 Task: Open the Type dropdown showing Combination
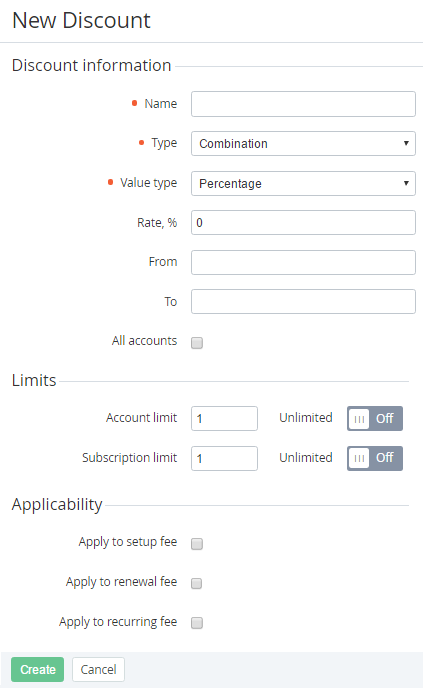(303, 143)
